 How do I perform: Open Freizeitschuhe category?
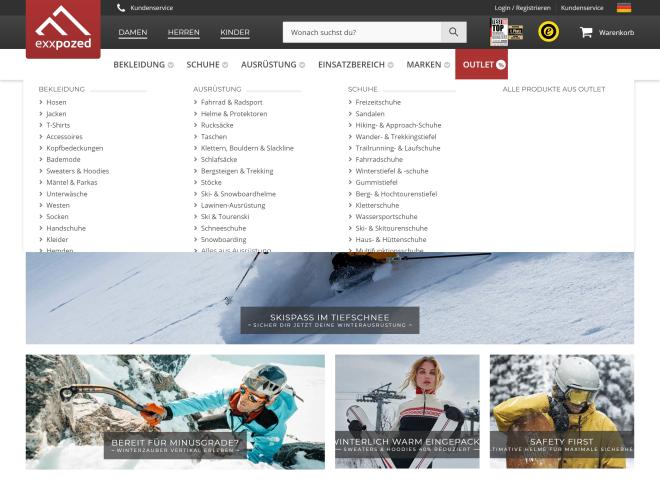[378, 102]
